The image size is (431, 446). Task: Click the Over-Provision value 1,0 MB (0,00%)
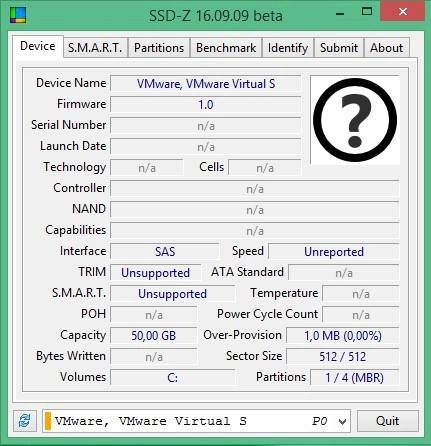(x=343, y=336)
